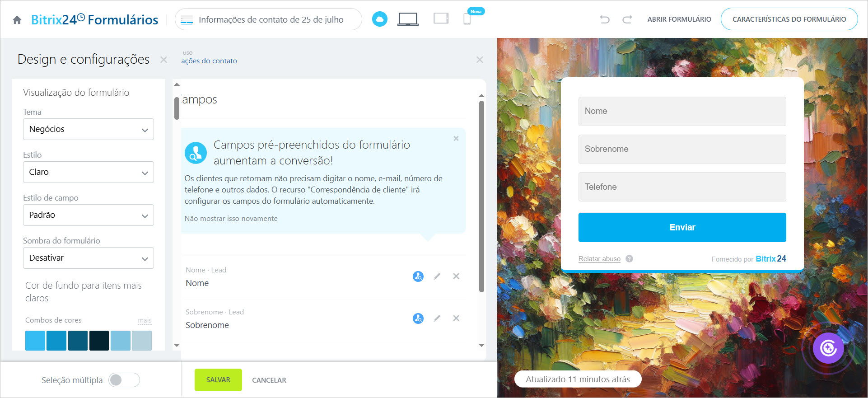The height and width of the screenshot is (398, 868).
Task: Click the mais link for color combos
Action: (145, 320)
